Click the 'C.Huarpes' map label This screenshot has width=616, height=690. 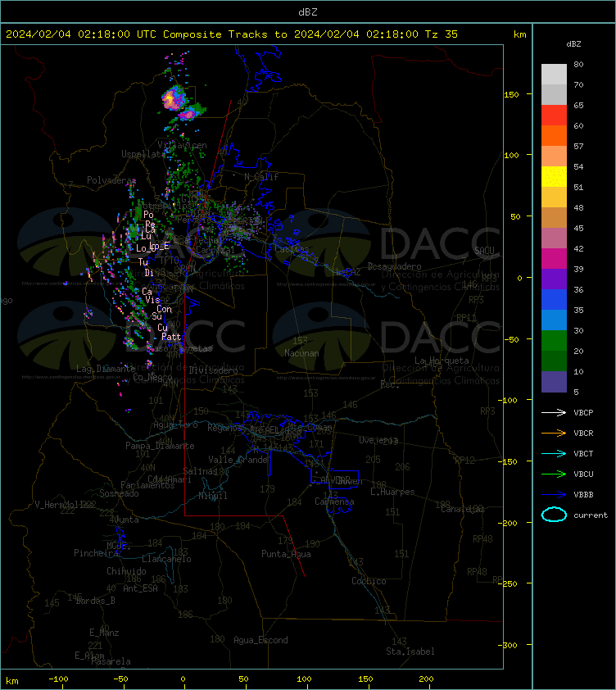392,492
